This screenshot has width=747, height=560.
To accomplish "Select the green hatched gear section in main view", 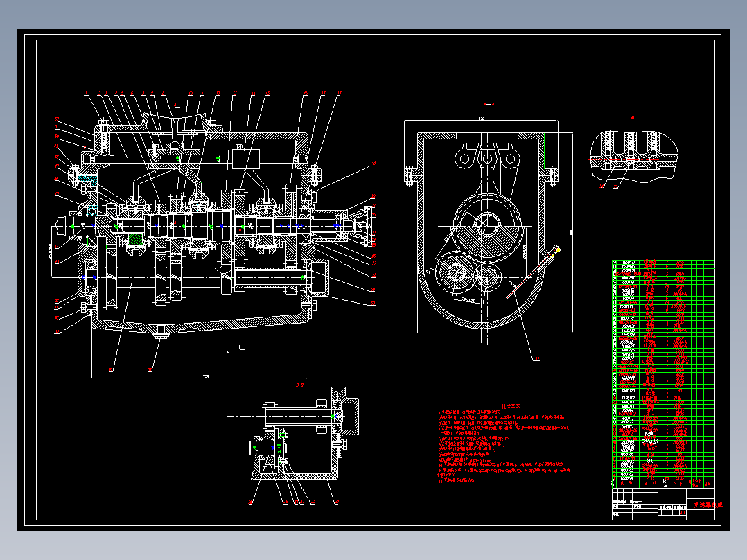I will tap(136, 239).
